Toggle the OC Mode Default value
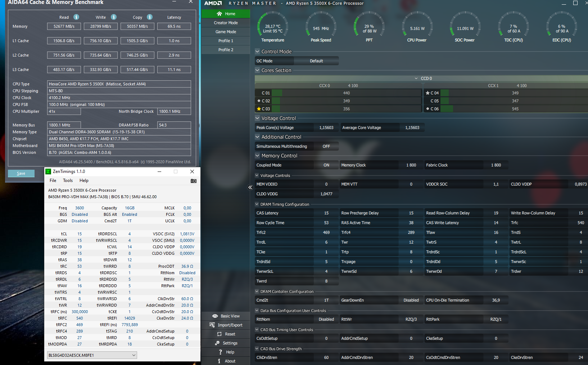This screenshot has width=588, height=365. pyautogui.click(x=316, y=61)
